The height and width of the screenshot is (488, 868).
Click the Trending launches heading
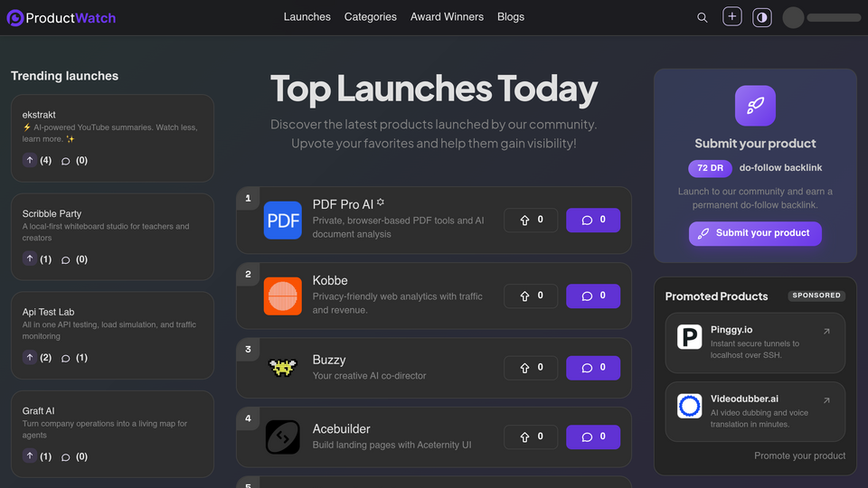pos(65,76)
